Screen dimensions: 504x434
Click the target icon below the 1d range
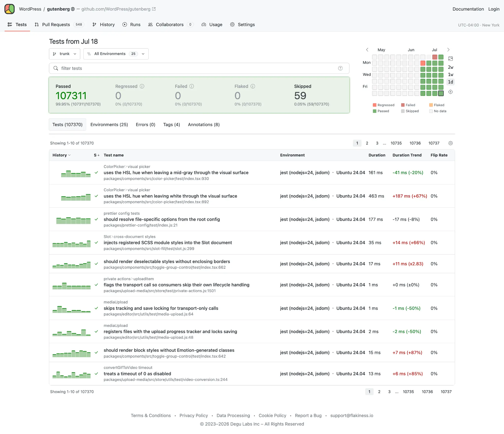click(x=451, y=92)
